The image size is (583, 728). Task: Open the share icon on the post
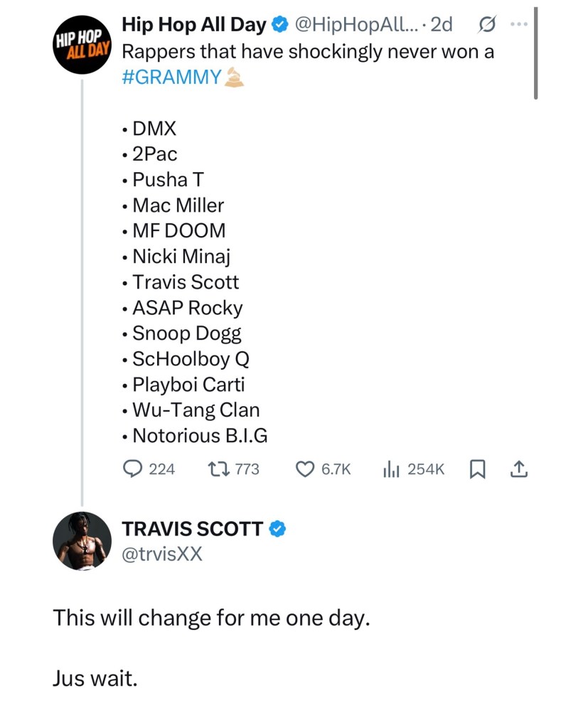[x=519, y=469]
